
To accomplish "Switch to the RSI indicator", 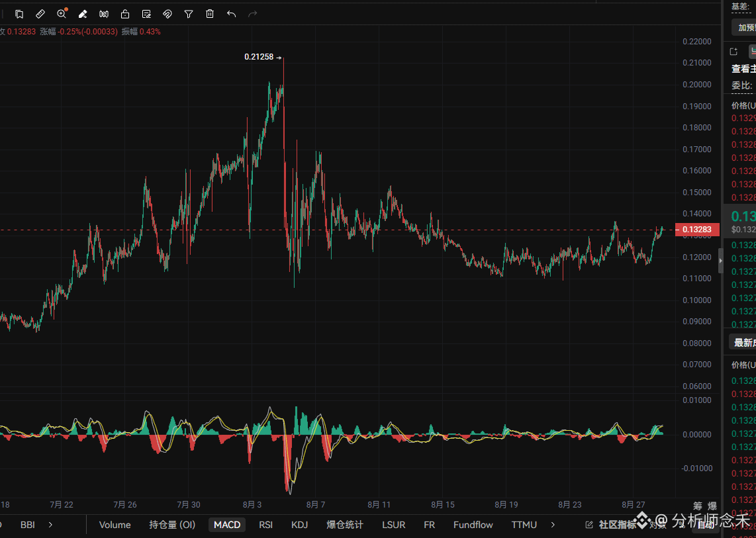I will pyautogui.click(x=265, y=525).
